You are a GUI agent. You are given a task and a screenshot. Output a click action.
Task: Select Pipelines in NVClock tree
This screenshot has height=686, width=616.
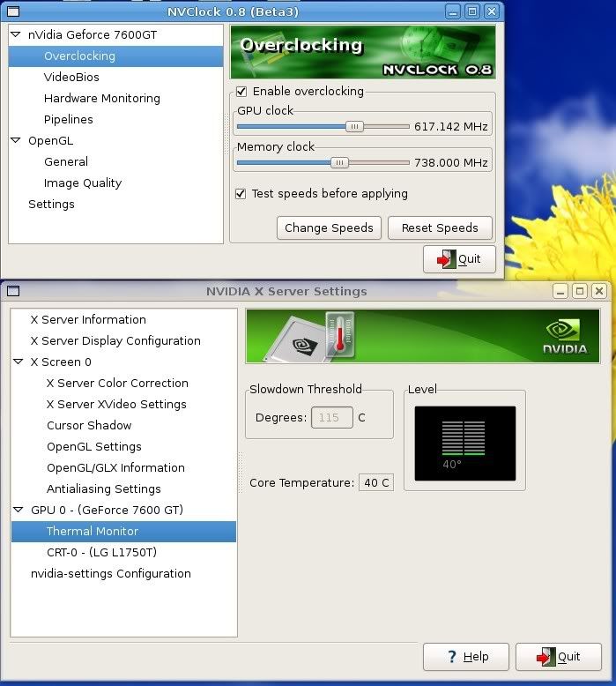pos(68,119)
